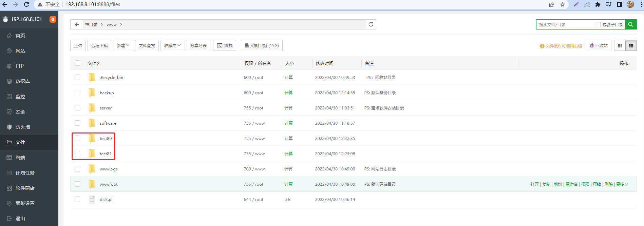
Task: Click 删除 action for wwwroot
Action: pos(608,184)
